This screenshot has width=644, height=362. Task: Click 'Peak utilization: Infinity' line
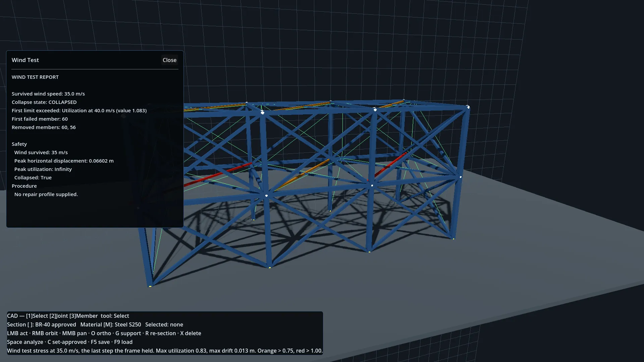(x=43, y=169)
